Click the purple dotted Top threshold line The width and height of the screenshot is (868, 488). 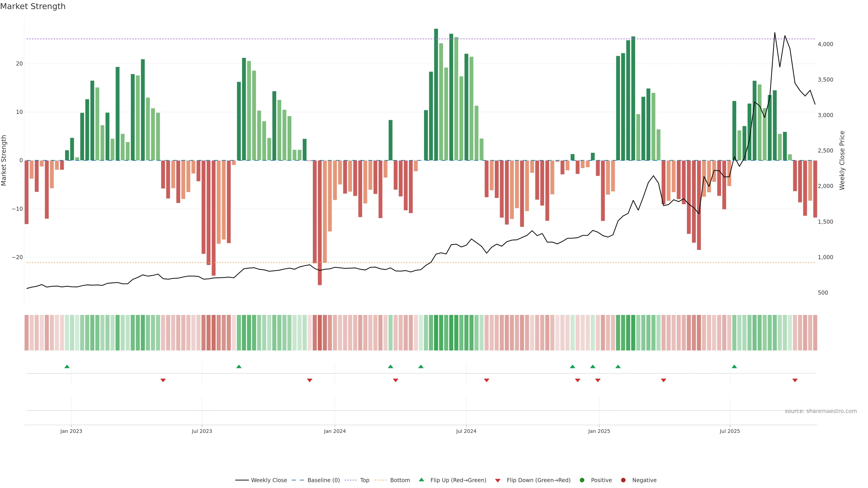(x=337, y=39)
